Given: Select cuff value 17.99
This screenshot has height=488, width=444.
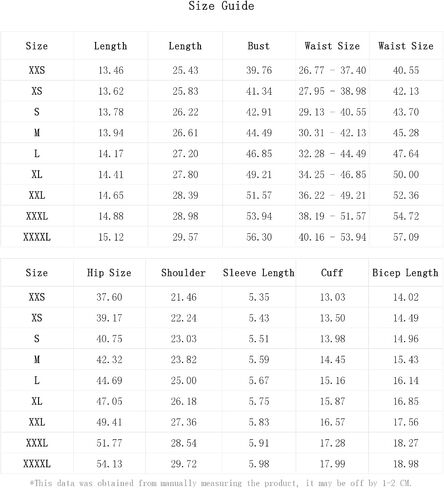Looking at the screenshot, I should point(333,464).
